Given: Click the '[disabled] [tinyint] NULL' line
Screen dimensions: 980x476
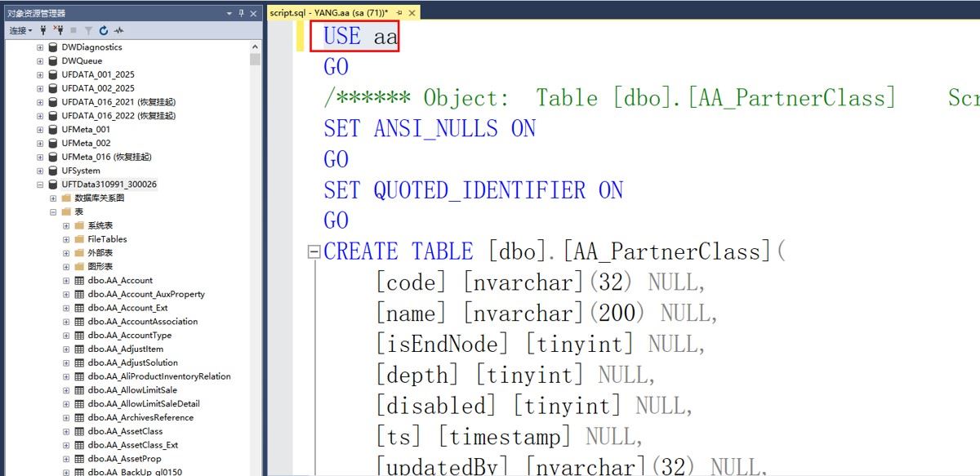Looking at the screenshot, I should click(534, 406).
